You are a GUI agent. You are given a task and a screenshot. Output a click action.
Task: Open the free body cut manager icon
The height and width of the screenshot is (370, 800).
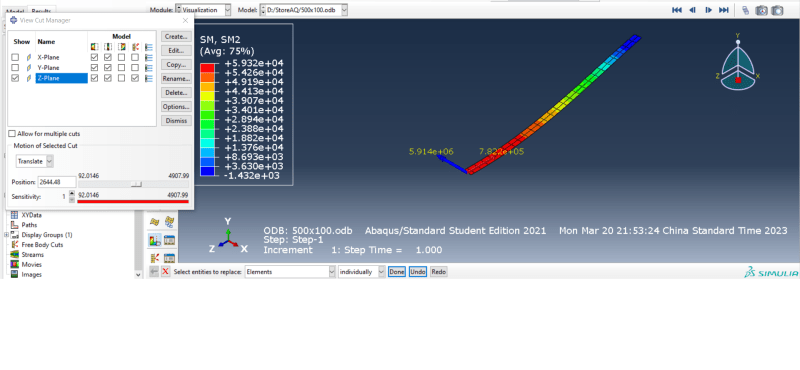coord(170,258)
